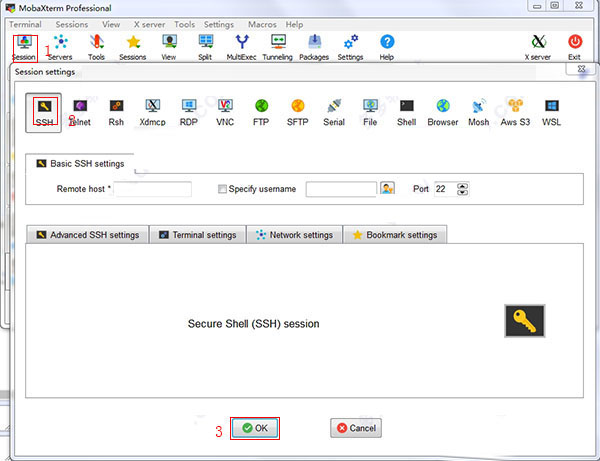Adjust the Port number stepper arrows

[462, 188]
